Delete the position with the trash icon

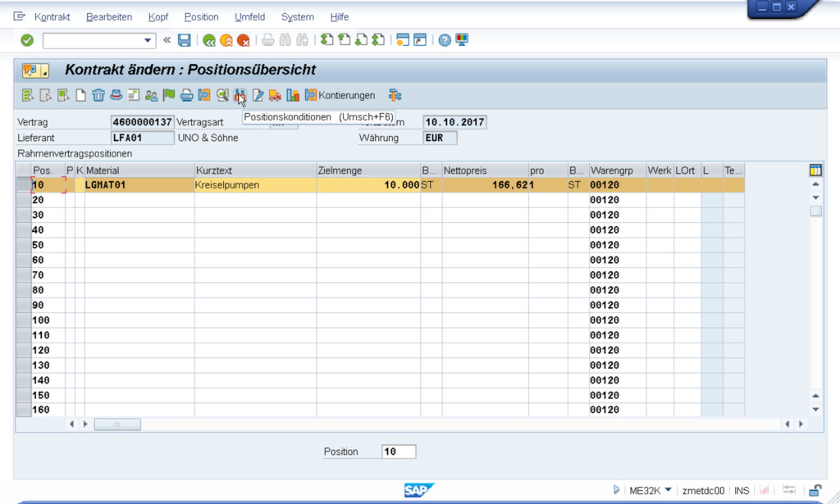(x=98, y=95)
